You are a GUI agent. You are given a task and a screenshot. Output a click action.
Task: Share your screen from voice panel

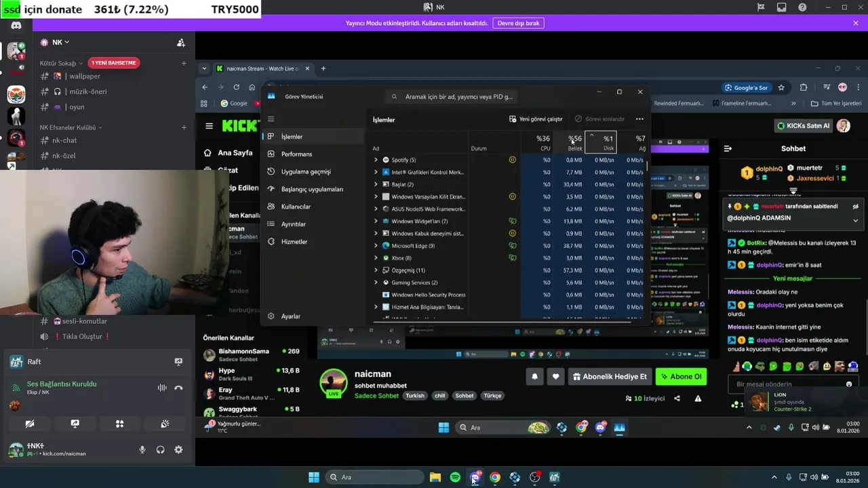pyautogui.click(x=75, y=424)
